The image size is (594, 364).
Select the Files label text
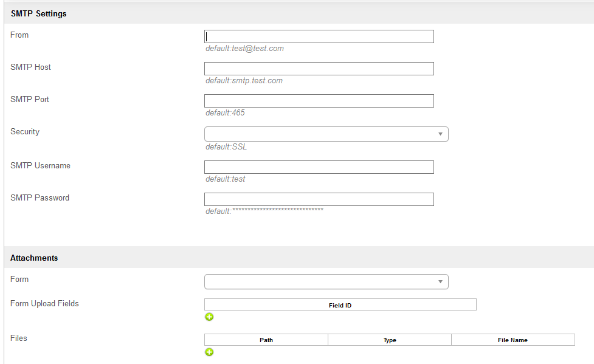pos(19,338)
